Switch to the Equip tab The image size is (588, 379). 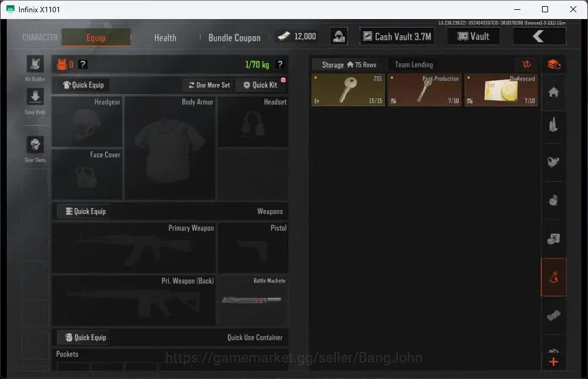point(96,37)
